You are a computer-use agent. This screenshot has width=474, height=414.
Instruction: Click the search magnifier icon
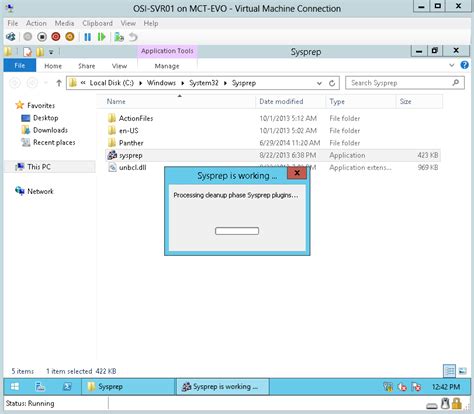click(x=456, y=83)
